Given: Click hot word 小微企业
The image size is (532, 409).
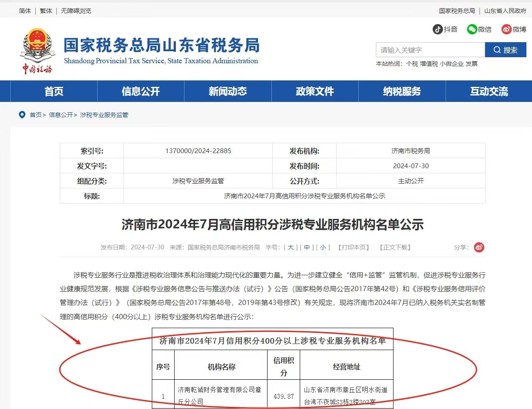Looking at the screenshot, I should (452, 64).
